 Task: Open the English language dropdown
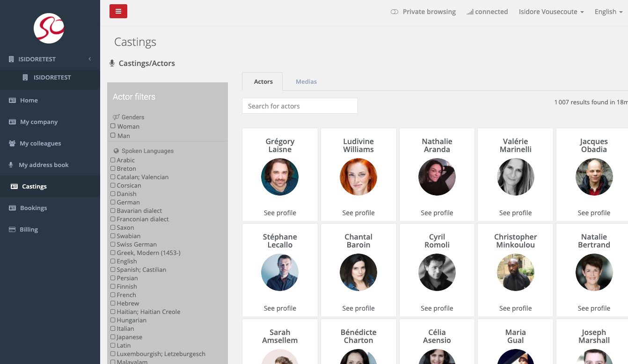coord(608,12)
